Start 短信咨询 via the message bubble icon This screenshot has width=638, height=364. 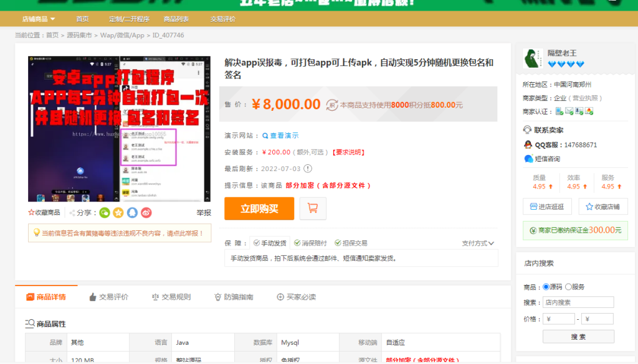529,158
